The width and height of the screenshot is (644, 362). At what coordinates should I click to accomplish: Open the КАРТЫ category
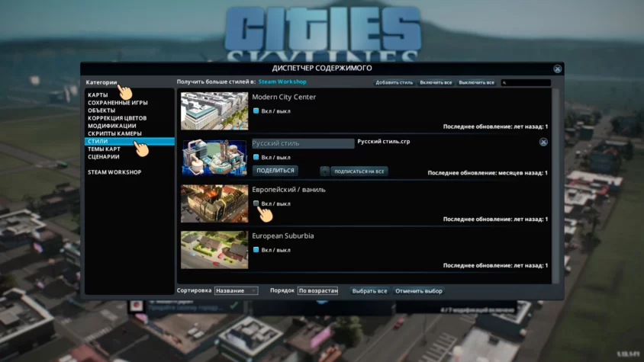tap(98, 95)
